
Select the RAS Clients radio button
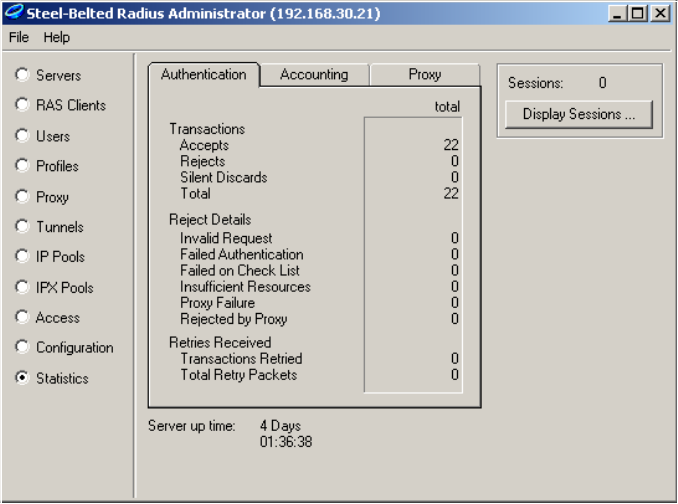coord(22,105)
